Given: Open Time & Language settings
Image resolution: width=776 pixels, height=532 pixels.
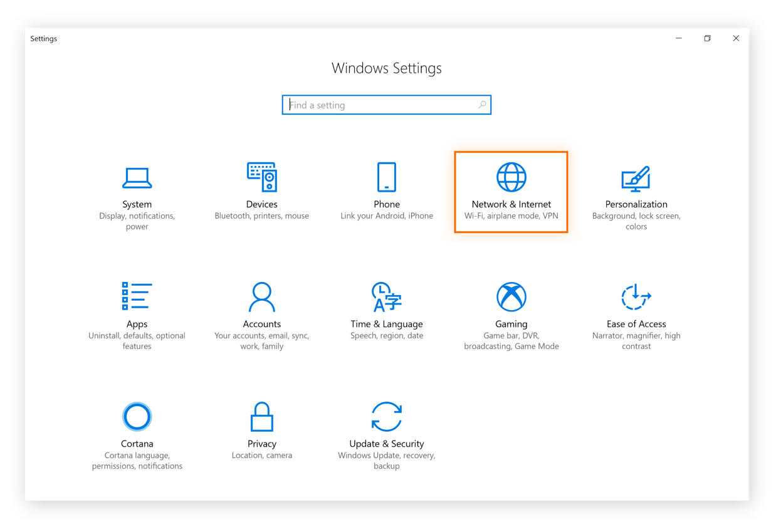Looking at the screenshot, I should [386, 296].
